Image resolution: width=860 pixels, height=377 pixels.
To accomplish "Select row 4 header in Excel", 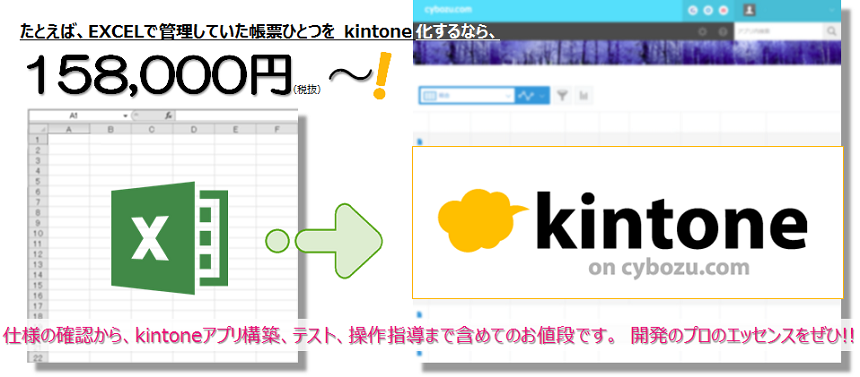I will tap(38, 171).
